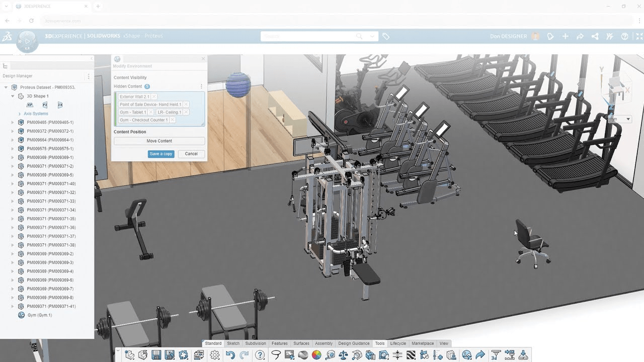The height and width of the screenshot is (362, 644).
Task: Open the Help question mark icon in top bar
Action: (x=625, y=36)
